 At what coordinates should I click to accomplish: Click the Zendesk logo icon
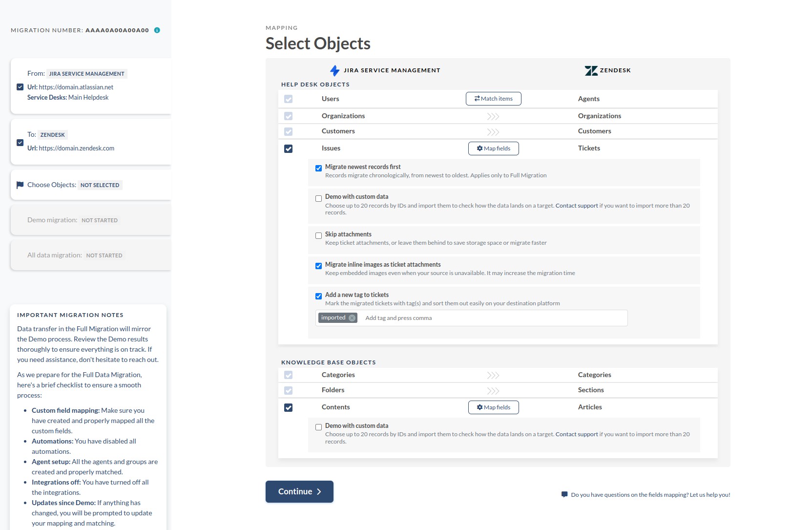(591, 70)
